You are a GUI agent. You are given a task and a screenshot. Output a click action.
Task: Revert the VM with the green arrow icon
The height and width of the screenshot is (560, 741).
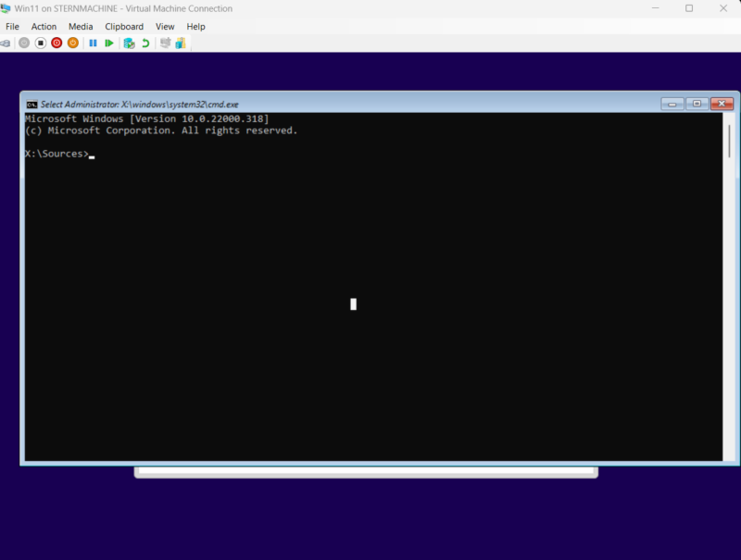pos(145,44)
